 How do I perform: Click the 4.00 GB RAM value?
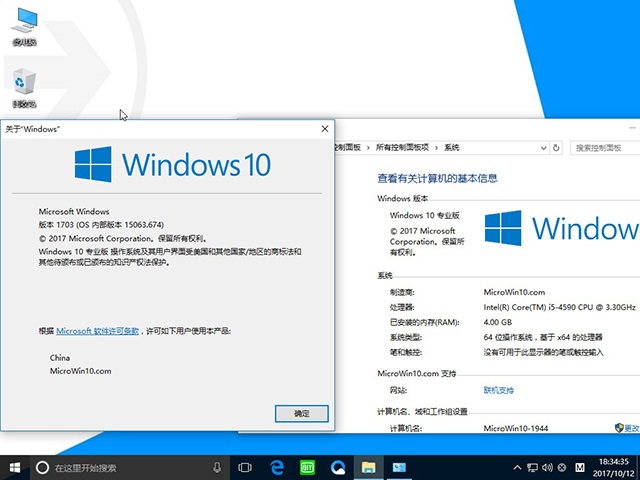pyautogui.click(x=498, y=322)
